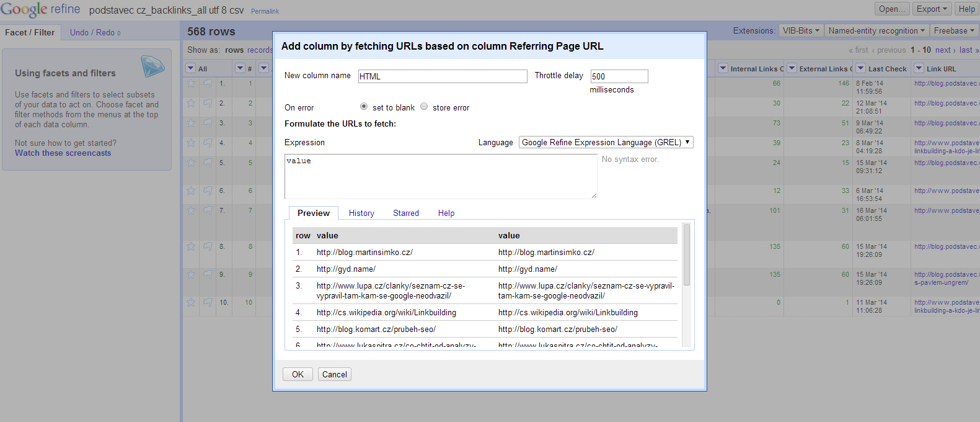Click the star icon for row 9
This screenshot has height=422, width=980.
(191, 274)
